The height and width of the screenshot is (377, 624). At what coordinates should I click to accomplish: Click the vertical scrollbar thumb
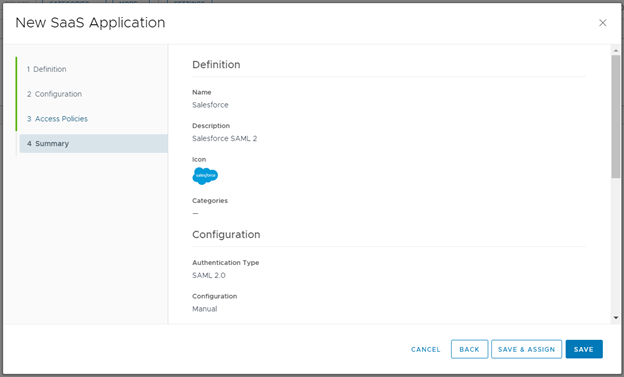(616, 116)
